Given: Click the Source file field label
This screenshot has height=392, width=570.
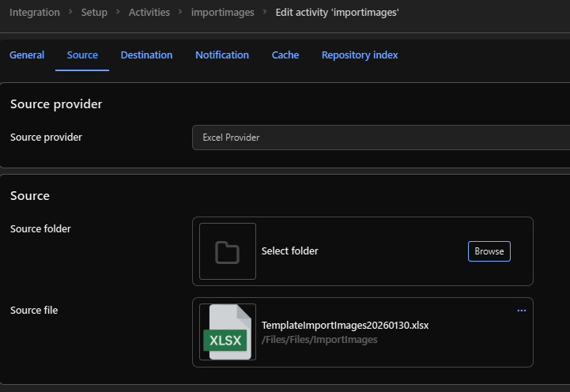Looking at the screenshot, I should tap(34, 311).
